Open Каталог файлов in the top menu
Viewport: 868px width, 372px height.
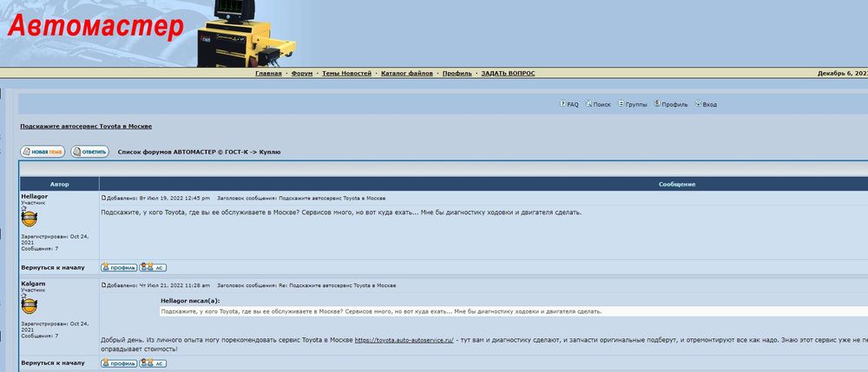coord(407,73)
